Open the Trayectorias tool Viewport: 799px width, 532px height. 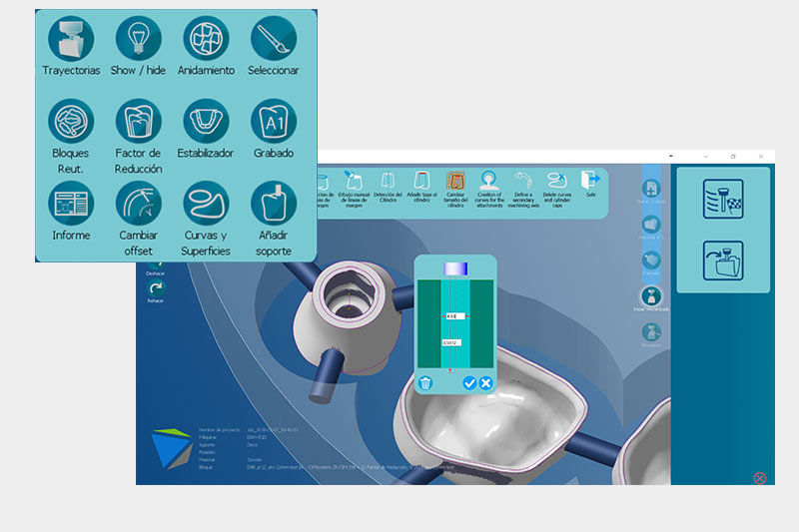tap(71, 39)
